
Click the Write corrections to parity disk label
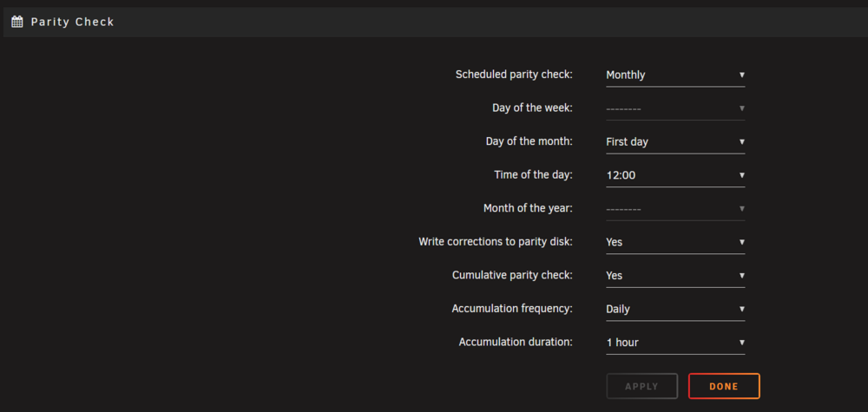pyautogui.click(x=496, y=242)
